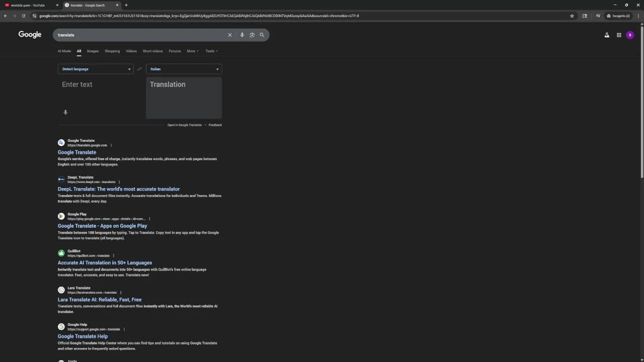Reload the page
Viewport: 644px width, 362px height.
[23, 16]
